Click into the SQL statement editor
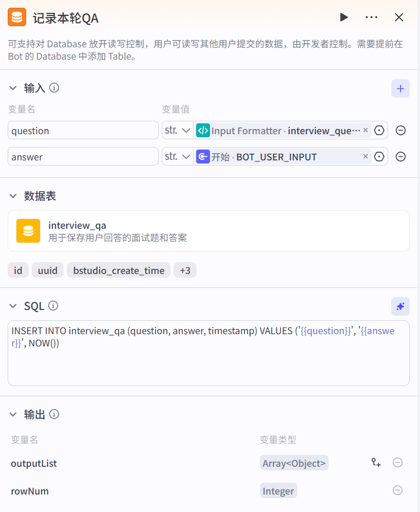Image resolution: width=420 pixels, height=512 pixels. point(208,360)
